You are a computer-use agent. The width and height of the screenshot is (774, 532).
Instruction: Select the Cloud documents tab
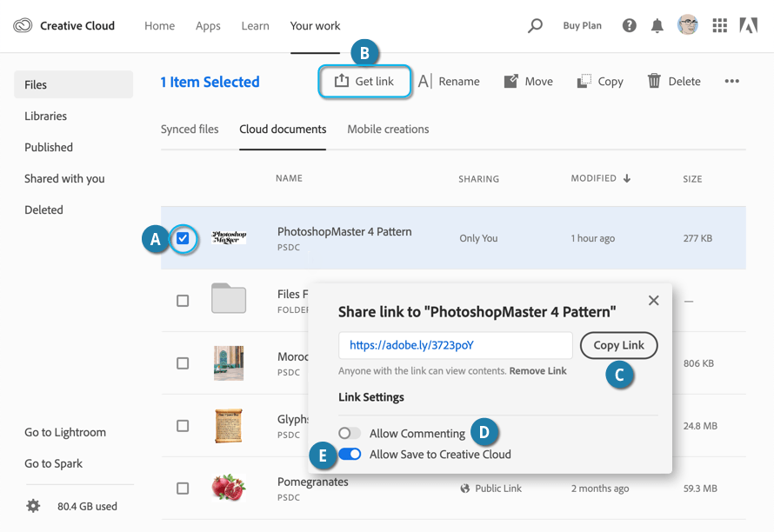point(283,129)
